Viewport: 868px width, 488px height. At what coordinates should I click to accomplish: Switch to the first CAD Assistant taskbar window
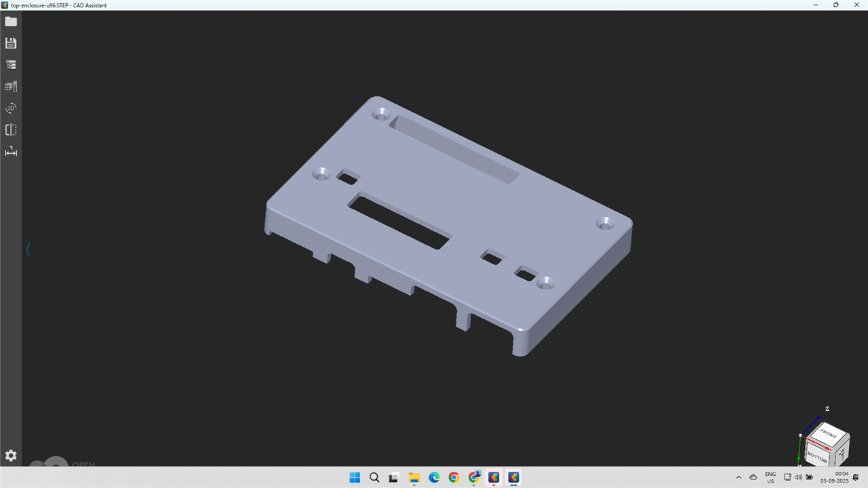tap(494, 477)
